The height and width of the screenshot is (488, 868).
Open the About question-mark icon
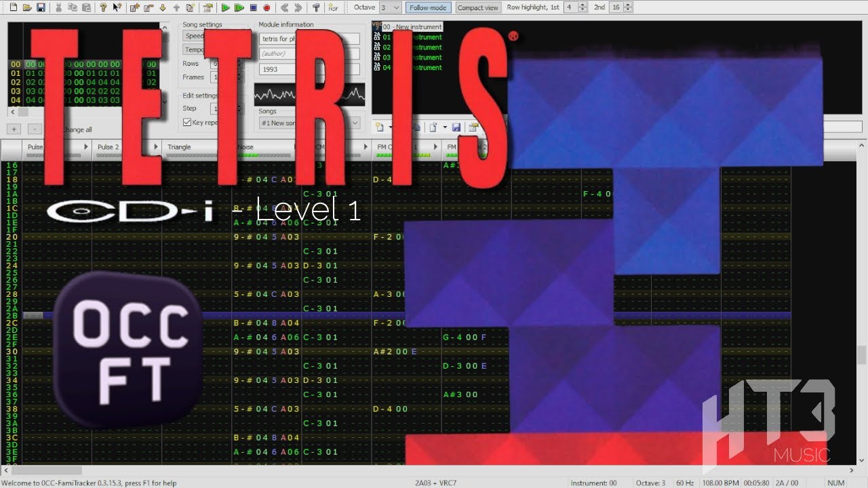[x=103, y=7]
